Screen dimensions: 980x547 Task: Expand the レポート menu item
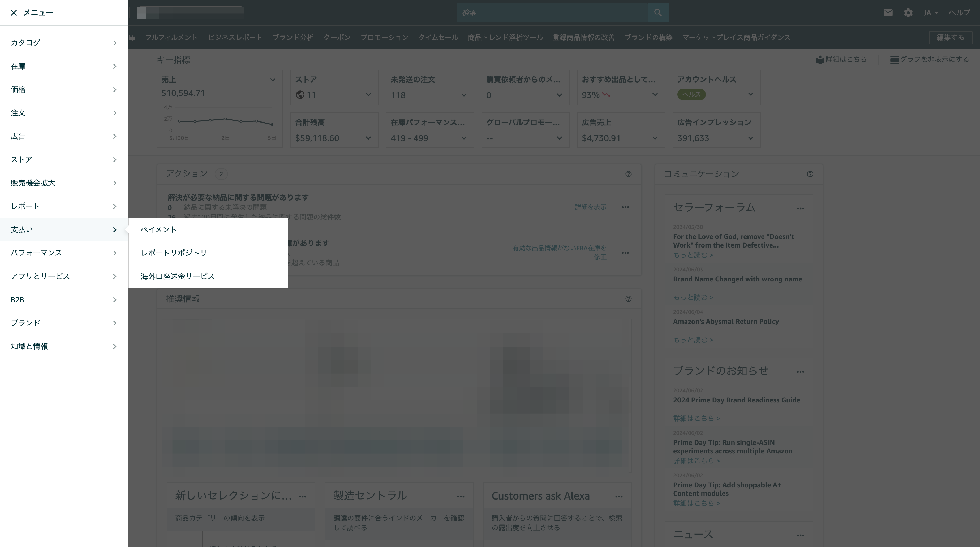pos(64,206)
